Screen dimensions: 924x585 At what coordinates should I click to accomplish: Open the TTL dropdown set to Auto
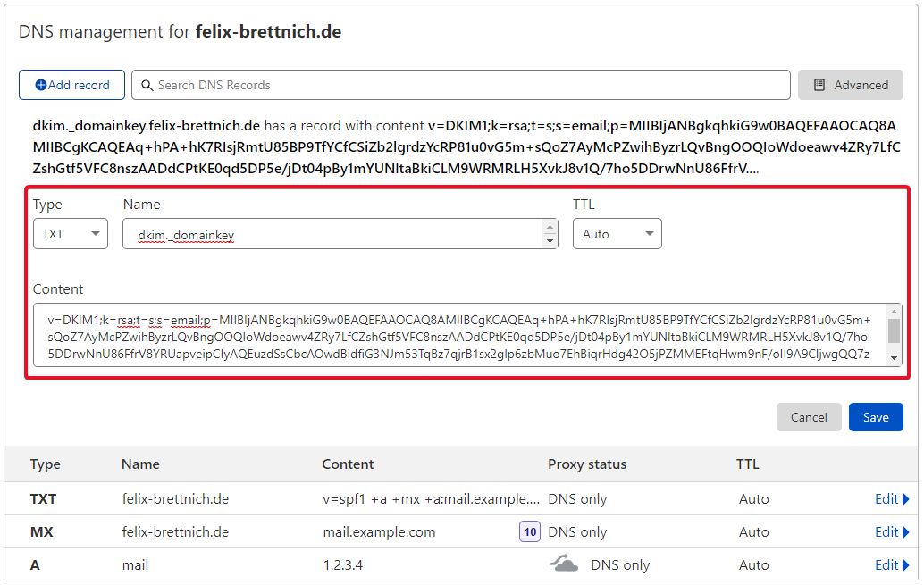(x=617, y=234)
